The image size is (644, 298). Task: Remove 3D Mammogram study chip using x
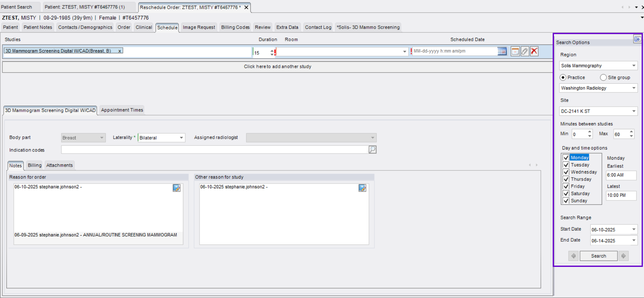coord(120,51)
